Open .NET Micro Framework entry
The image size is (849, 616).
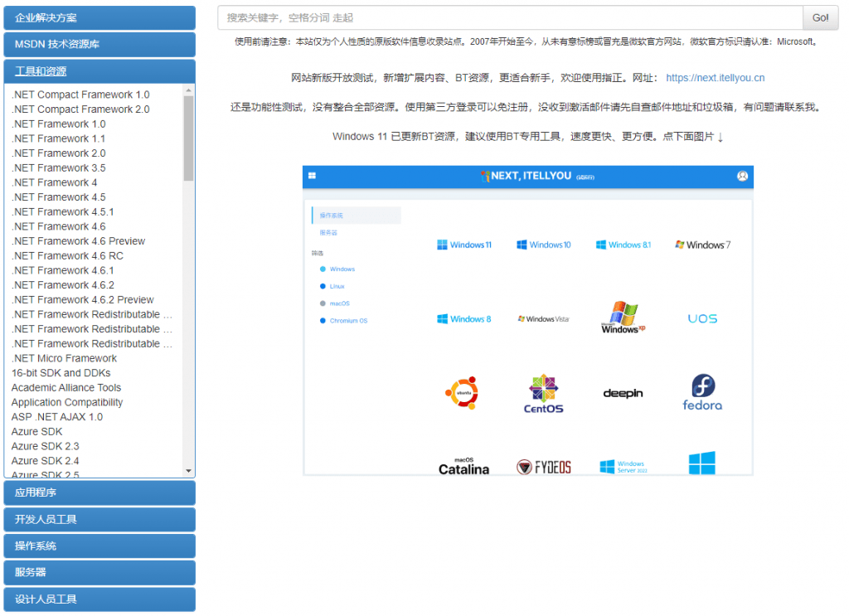(64, 358)
